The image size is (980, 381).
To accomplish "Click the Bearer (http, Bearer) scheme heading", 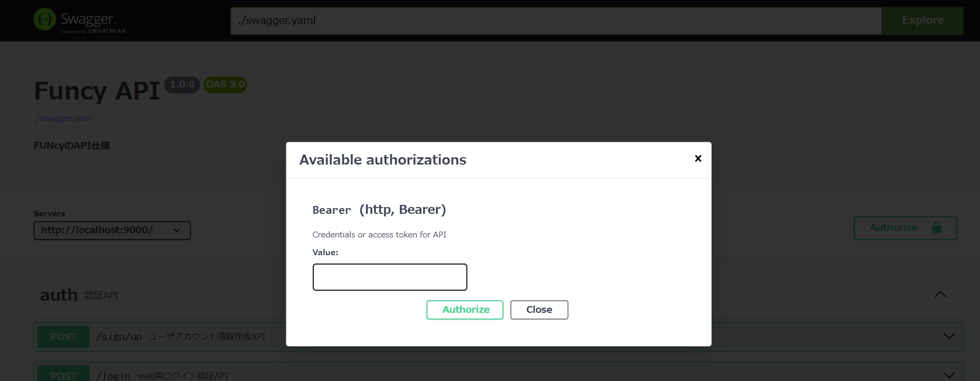I will 379,210.
